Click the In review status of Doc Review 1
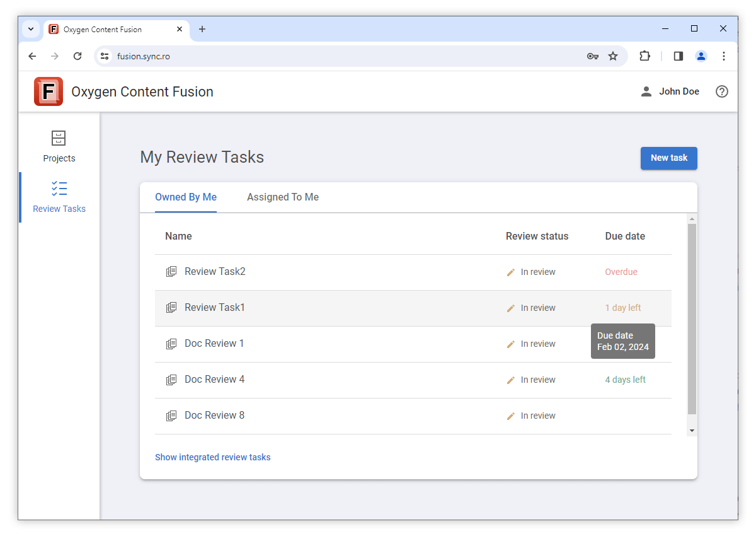Screen dimensions: 756x536 tap(538, 344)
